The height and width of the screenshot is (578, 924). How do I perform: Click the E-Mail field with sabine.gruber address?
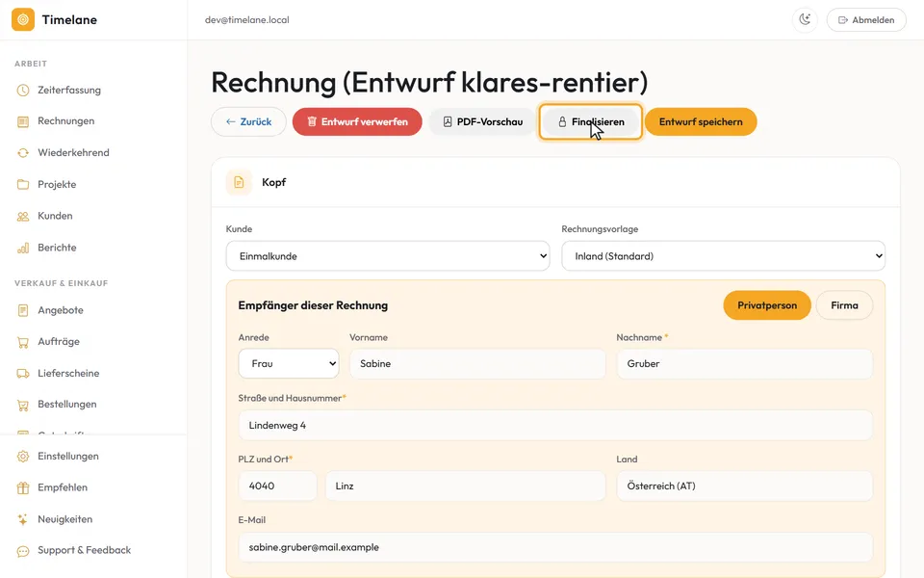point(555,547)
